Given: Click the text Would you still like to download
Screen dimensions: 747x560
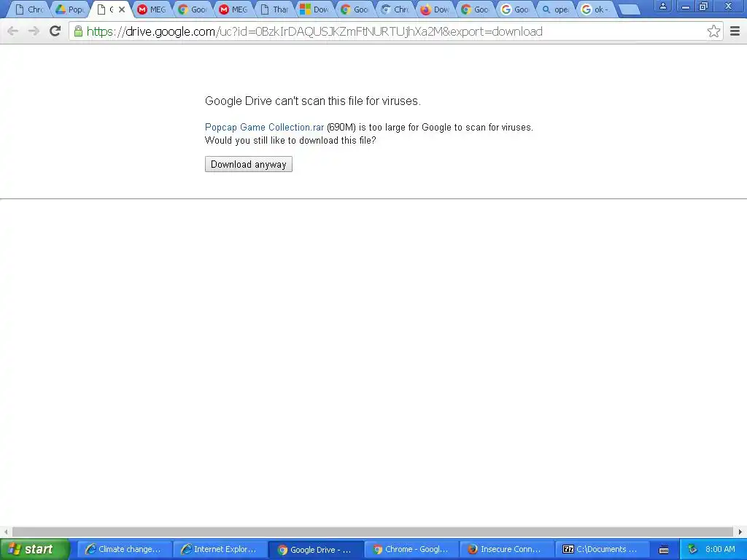Looking at the screenshot, I should click(290, 141).
